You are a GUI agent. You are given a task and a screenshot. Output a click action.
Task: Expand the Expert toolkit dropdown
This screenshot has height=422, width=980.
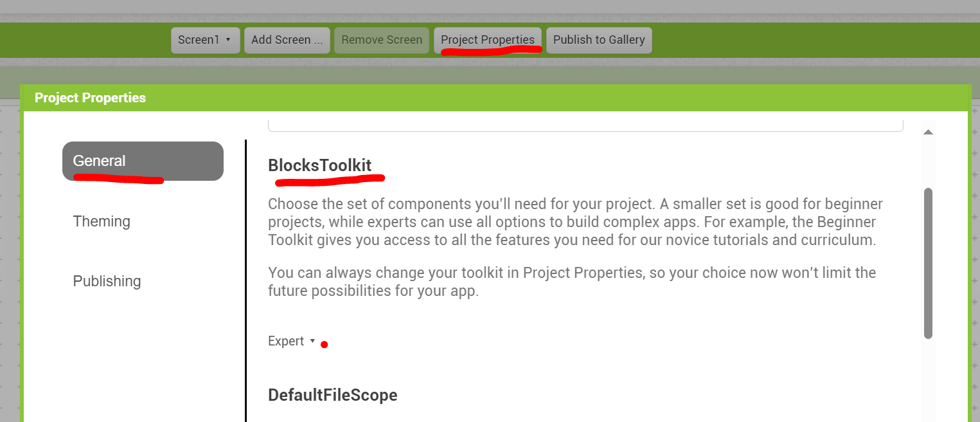292,341
